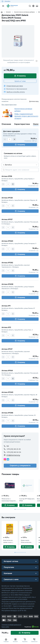Open language globe icon in header
Screen dimensions: 40x644
tap(33, 6)
